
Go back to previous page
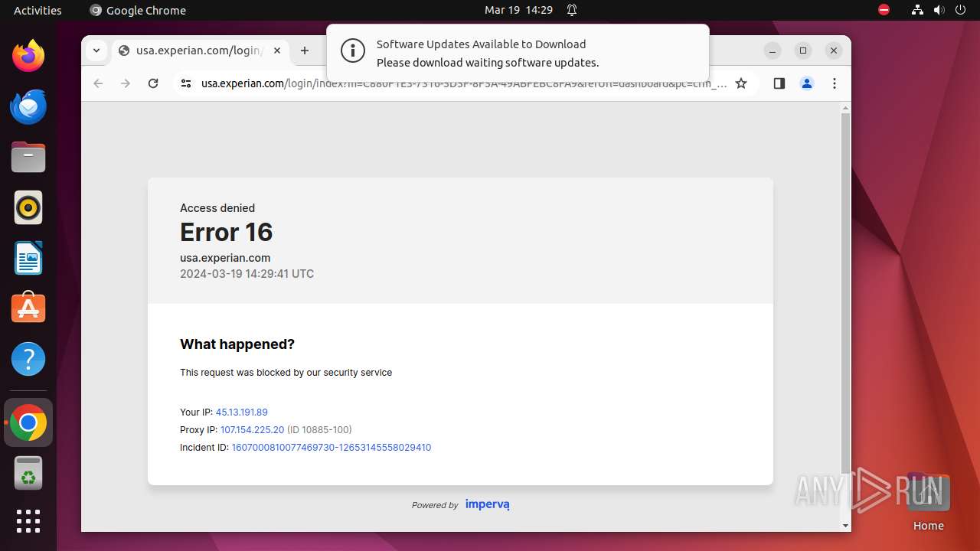point(98,83)
